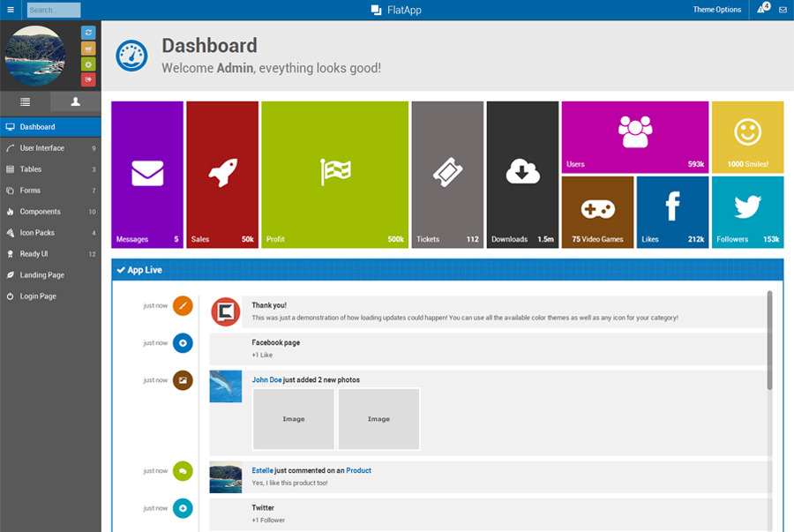This screenshot has width=794, height=532.
Task: Click blue plus icon beside Facebook page
Action: coord(183,343)
